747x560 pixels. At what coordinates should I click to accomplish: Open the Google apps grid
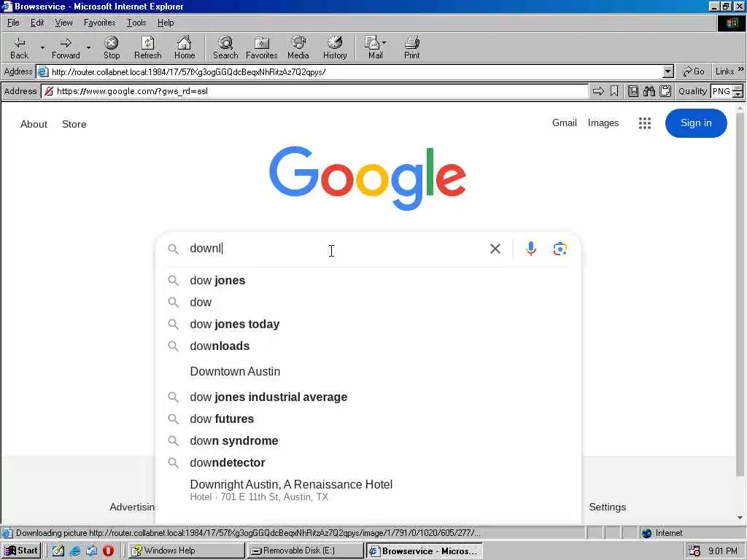645,123
